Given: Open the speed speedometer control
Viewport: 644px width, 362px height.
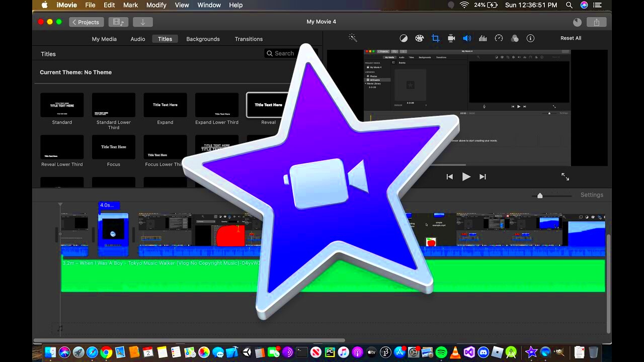Looking at the screenshot, I should click(x=499, y=38).
